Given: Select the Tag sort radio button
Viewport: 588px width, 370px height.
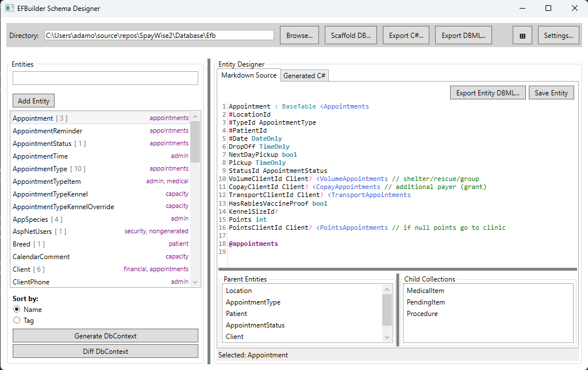Looking at the screenshot, I should pyautogui.click(x=17, y=321).
